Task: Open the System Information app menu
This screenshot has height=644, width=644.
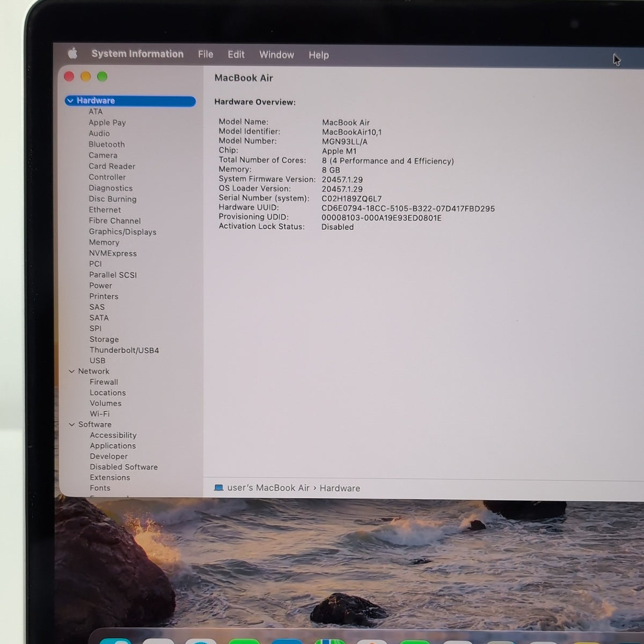Action: 137,54
